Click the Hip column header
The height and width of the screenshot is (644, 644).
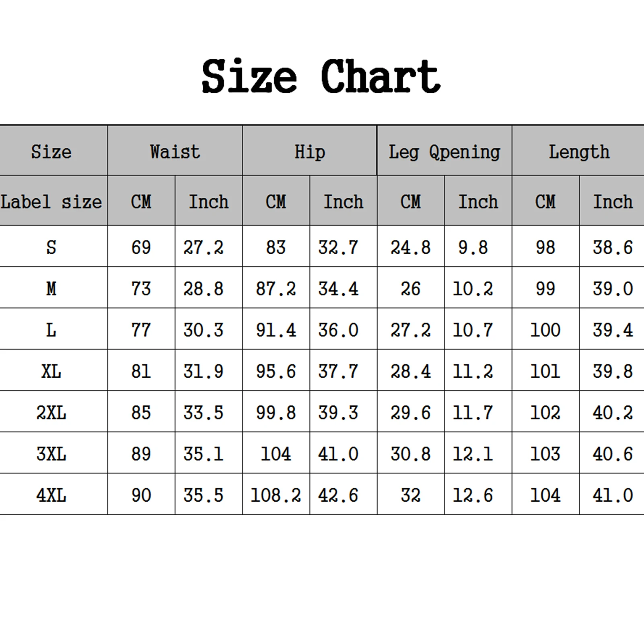(x=310, y=152)
